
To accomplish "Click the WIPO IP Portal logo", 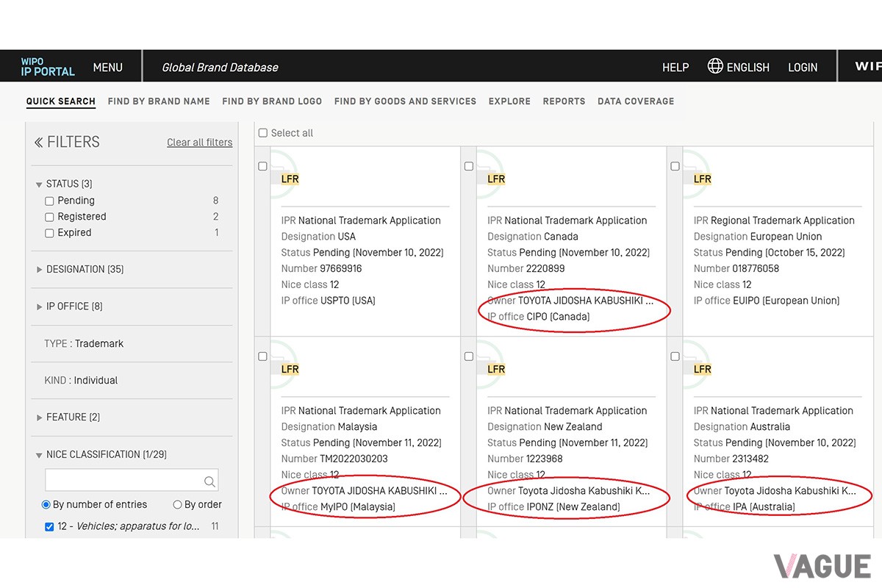I will click(48, 66).
